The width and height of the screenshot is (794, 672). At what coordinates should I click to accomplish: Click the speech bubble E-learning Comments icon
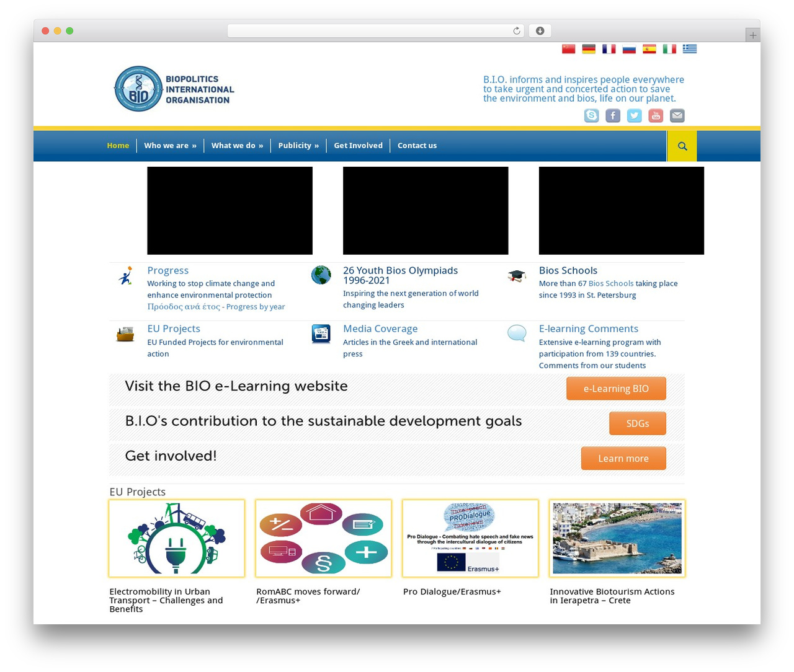coord(516,334)
